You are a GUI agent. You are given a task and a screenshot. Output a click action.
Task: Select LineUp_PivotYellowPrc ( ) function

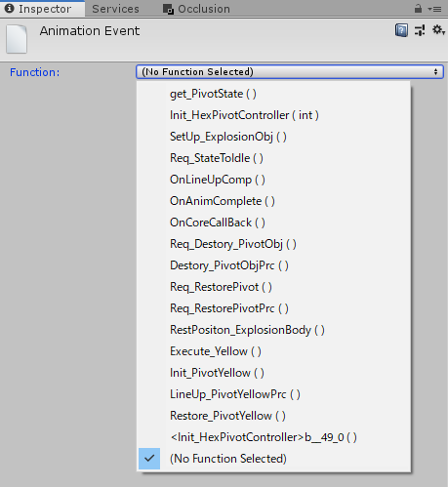tap(273, 394)
